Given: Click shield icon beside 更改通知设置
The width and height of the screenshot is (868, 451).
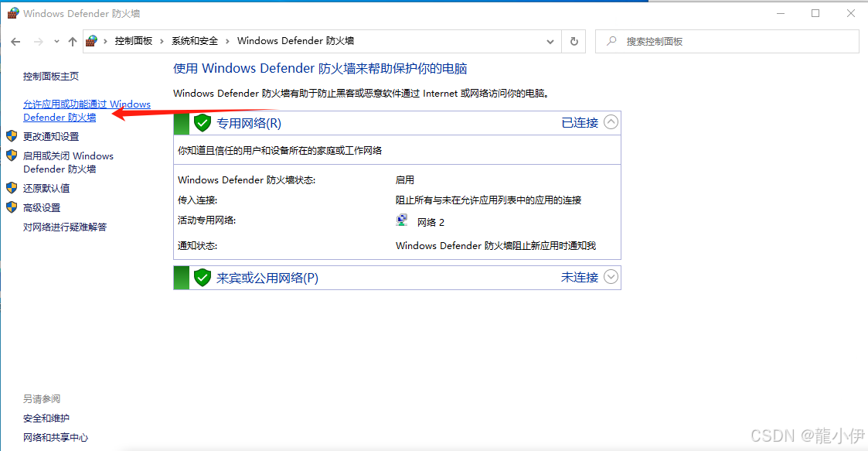Looking at the screenshot, I should (12, 135).
